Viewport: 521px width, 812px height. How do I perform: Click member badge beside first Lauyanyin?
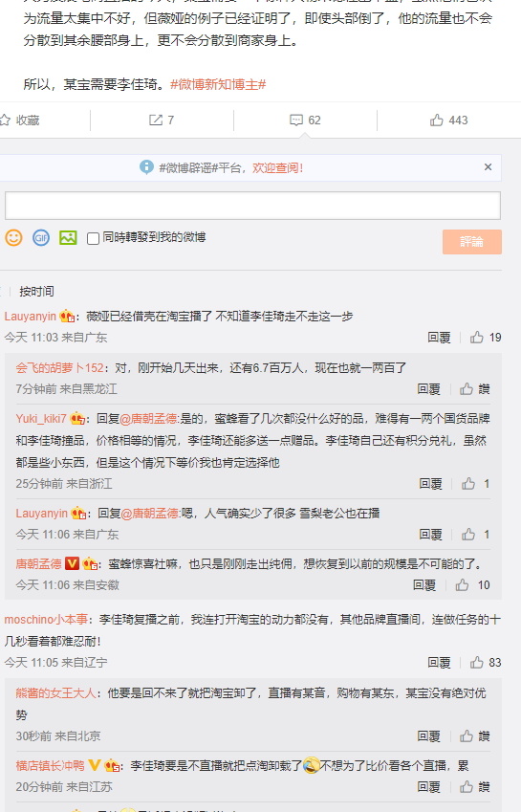point(67,316)
